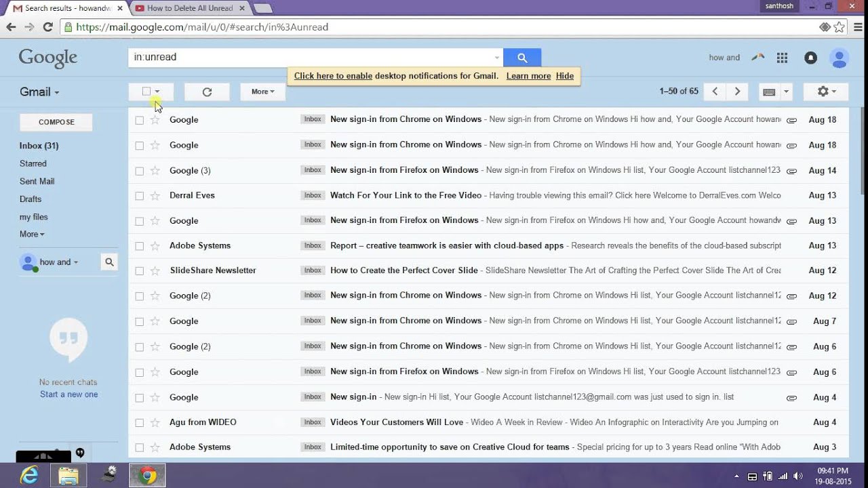Check the SlideShare Newsletter email checkbox
Image resolution: width=868 pixels, height=488 pixels.
click(139, 271)
